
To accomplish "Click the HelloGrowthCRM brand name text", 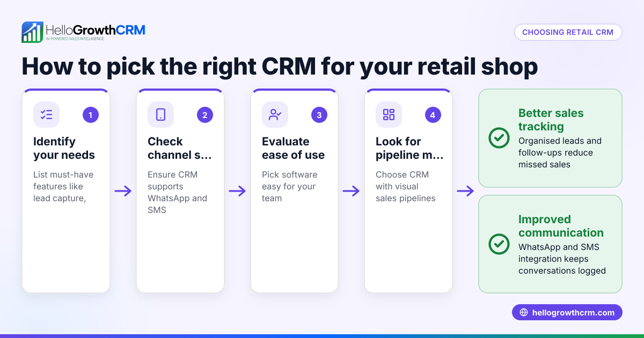I will (96, 30).
